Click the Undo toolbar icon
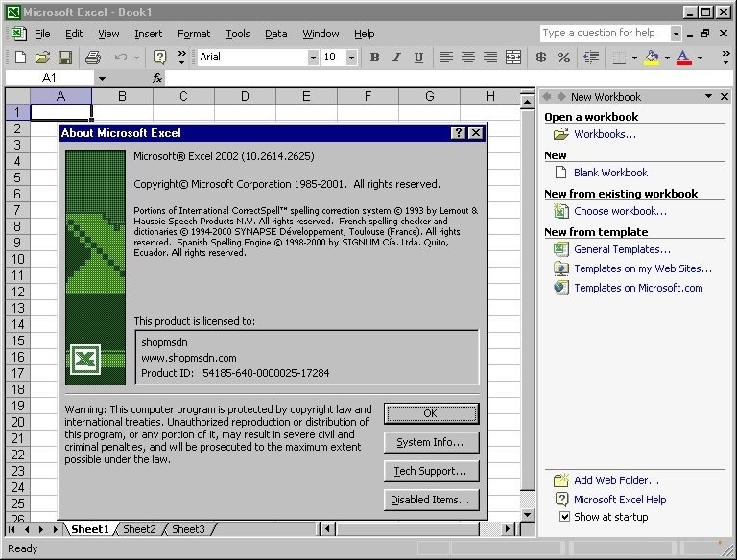This screenshot has height=560, width=737. [121, 58]
